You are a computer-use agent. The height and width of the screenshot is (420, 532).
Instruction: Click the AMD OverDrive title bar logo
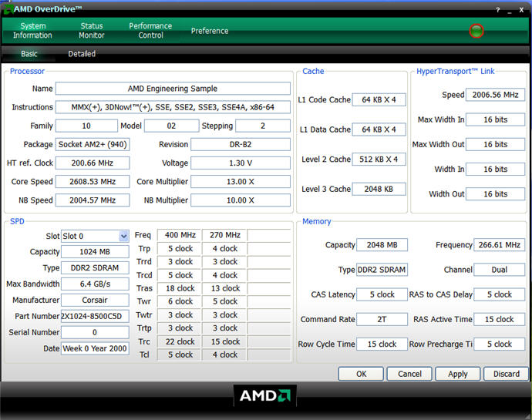pyautogui.click(x=8, y=9)
